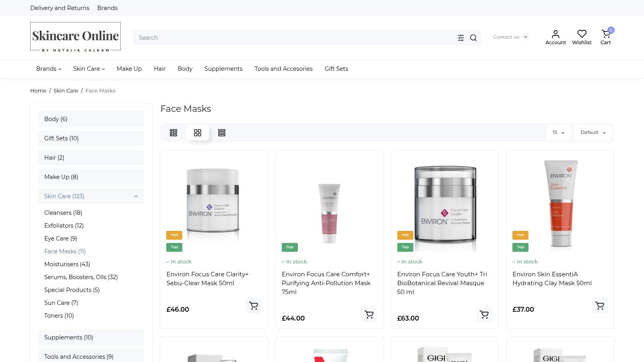Select Hair (2) sidebar category
This screenshot has width=644, height=362.
91,158
